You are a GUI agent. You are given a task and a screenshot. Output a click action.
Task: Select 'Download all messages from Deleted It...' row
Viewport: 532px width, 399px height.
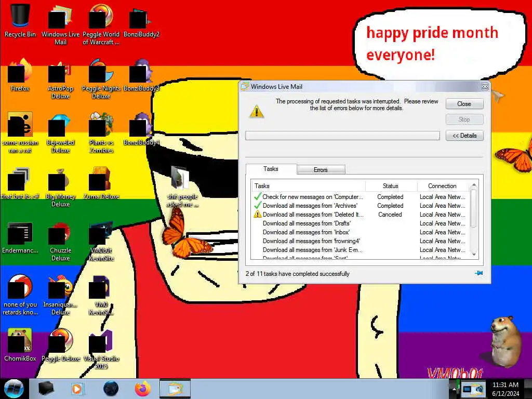[x=361, y=215]
